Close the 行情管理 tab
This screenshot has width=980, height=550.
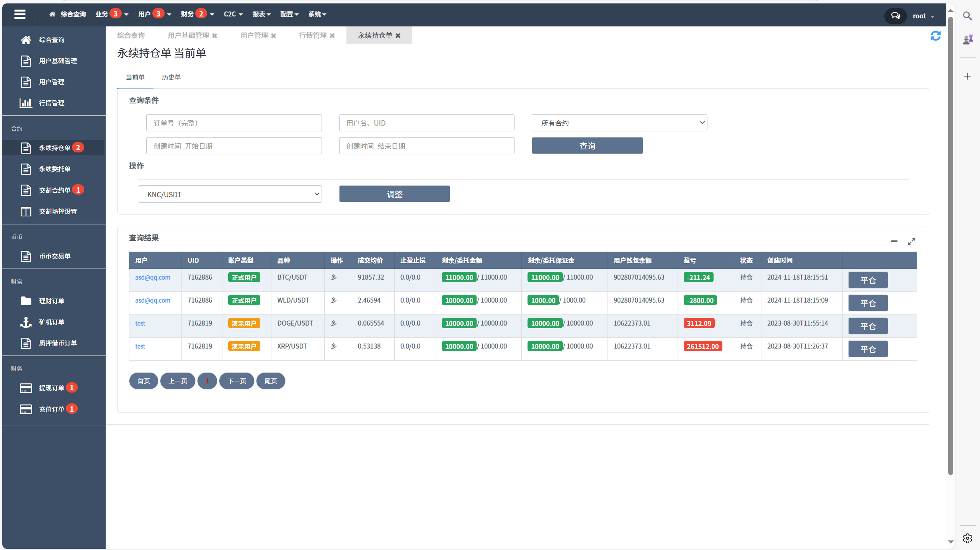coord(332,36)
